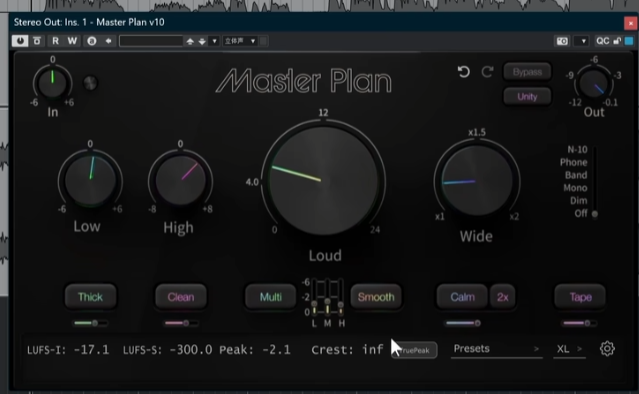Click the Peak: -2.1 readout
639x394 pixels.
coord(255,350)
